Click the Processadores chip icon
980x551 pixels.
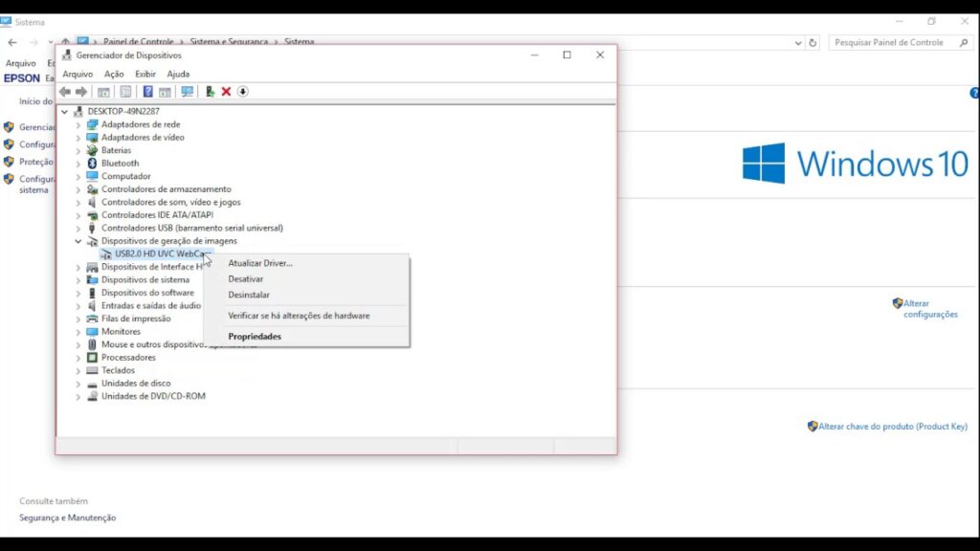point(92,358)
